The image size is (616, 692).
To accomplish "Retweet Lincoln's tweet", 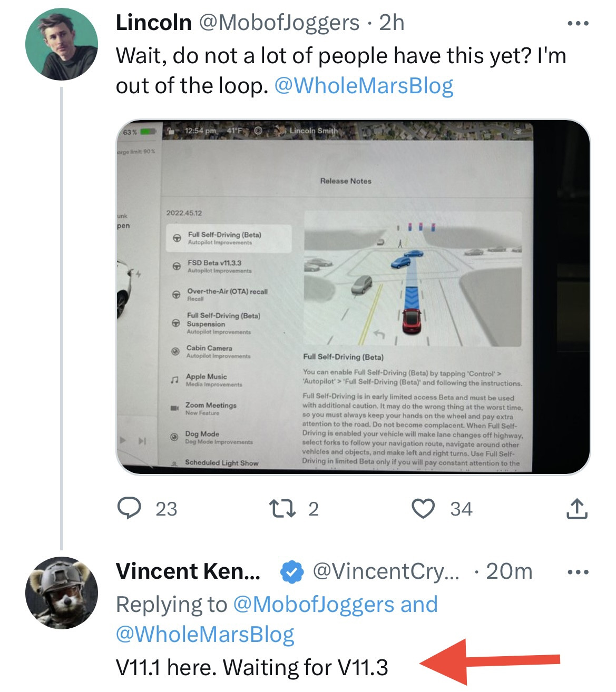I will click(282, 508).
